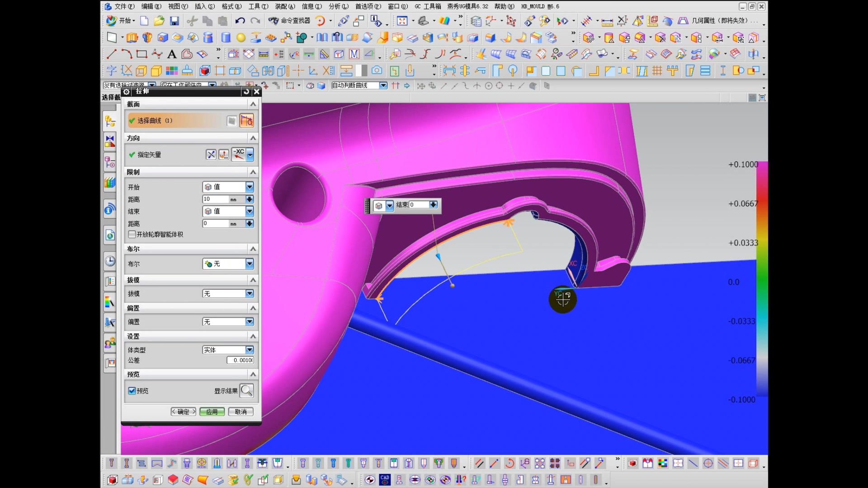Open the 布尔 boolean type dropdown
Viewport: 868px width, 488px height.
pos(250,264)
